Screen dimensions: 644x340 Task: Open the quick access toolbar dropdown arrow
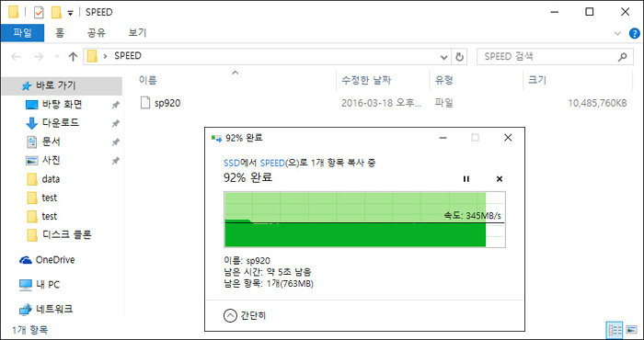(70, 13)
